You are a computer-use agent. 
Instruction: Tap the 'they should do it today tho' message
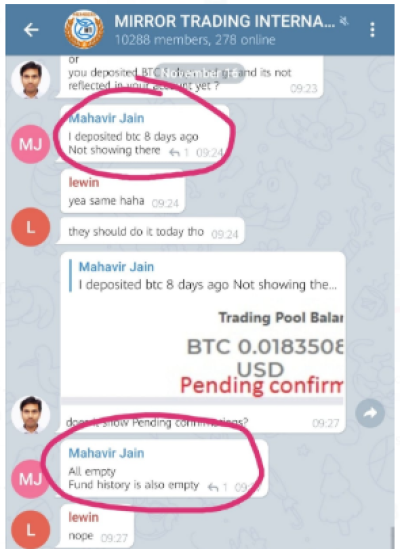pyautogui.click(x=152, y=231)
